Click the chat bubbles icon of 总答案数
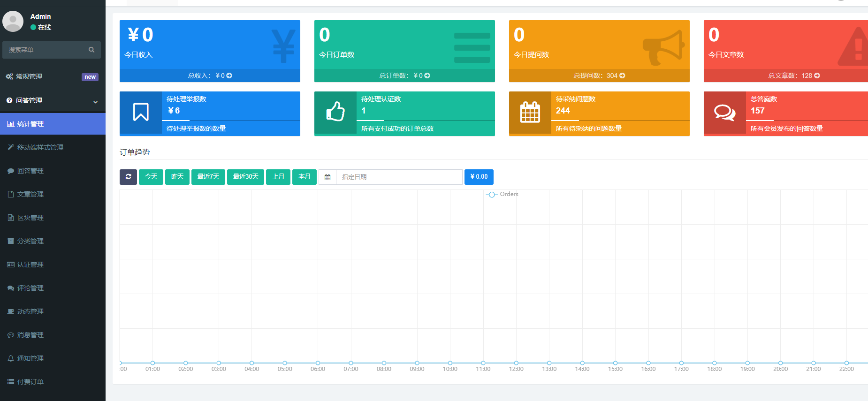Image resolution: width=868 pixels, height=401 pixels. tap(725, 112)
